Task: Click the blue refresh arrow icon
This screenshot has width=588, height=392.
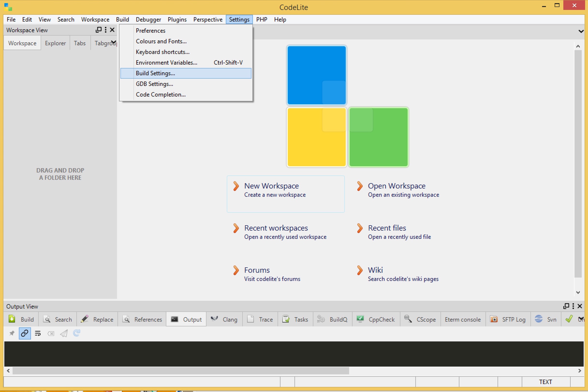Action: (x=77, y=333)
